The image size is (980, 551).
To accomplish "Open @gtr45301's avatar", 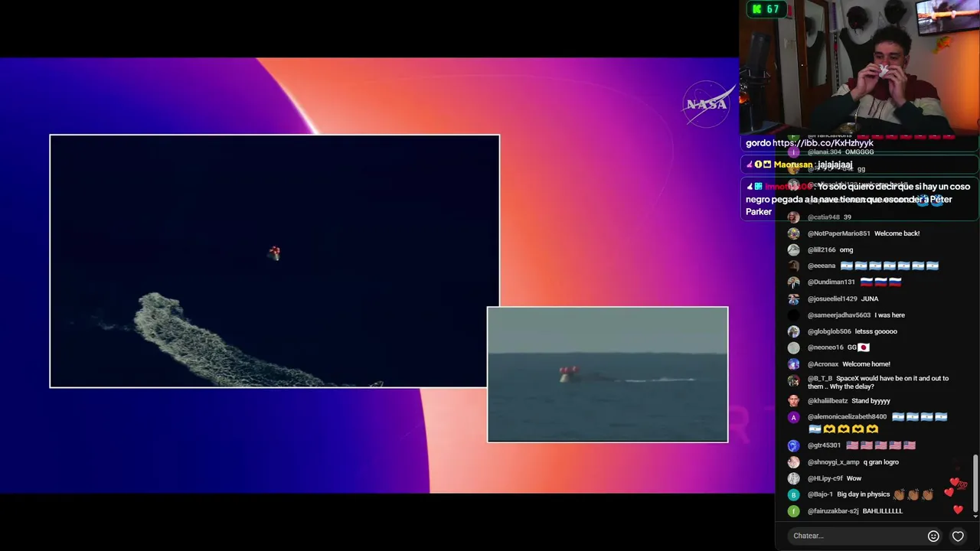I will pos(793,445).
